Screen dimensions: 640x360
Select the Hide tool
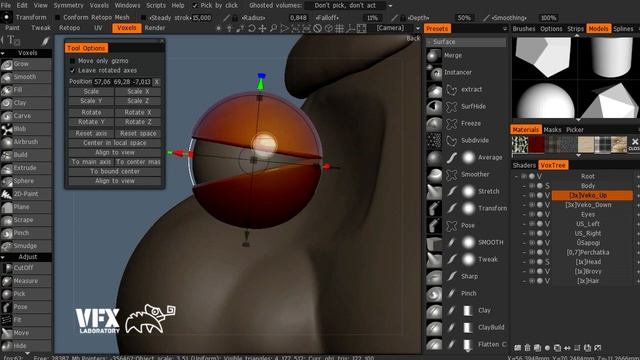pos(26,346)
